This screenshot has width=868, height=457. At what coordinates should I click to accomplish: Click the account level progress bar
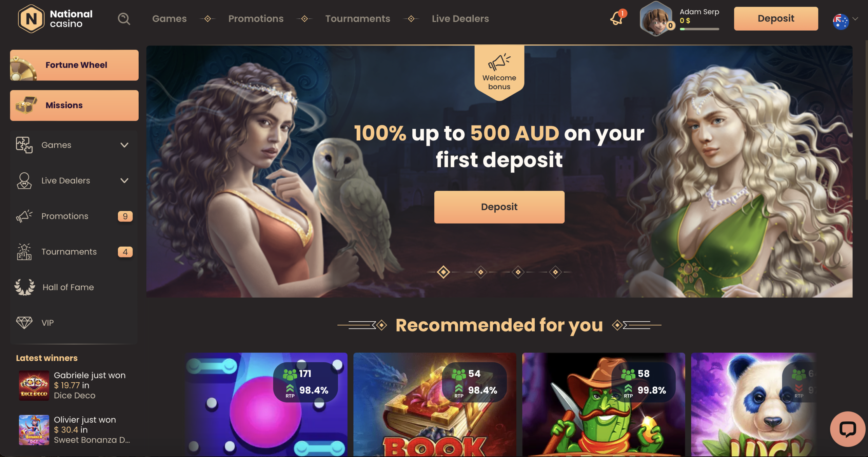click(699, 29)
